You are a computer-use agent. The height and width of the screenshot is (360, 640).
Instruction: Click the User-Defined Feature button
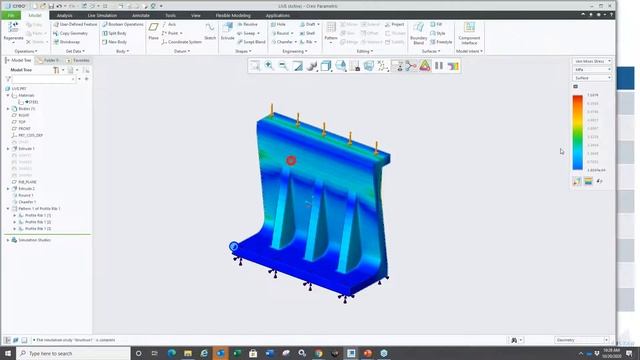click(76, 24)
